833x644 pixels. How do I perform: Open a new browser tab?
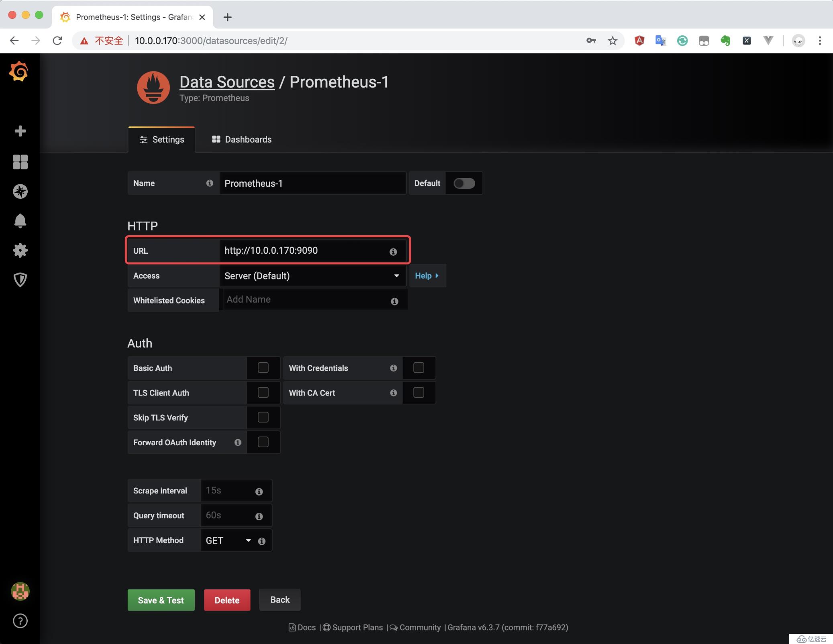coord(228,17)
